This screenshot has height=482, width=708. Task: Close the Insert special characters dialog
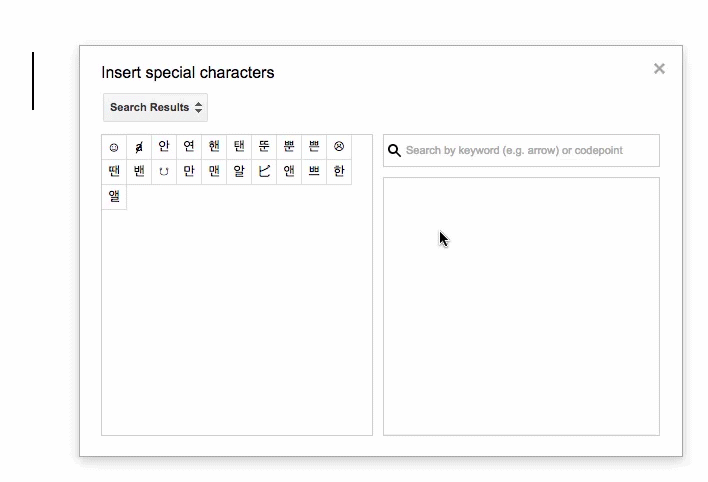tap(659, 69)
